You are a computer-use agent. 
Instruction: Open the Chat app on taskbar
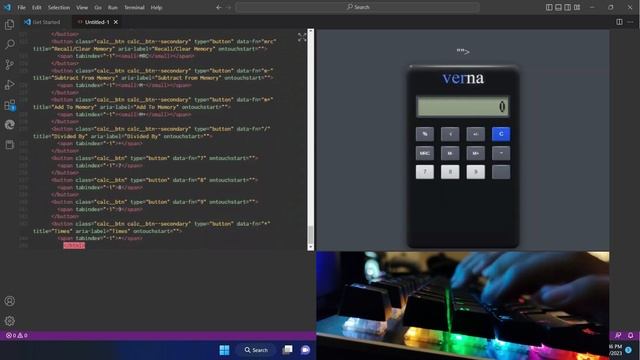pyautogui.click(x=305, y=350)
